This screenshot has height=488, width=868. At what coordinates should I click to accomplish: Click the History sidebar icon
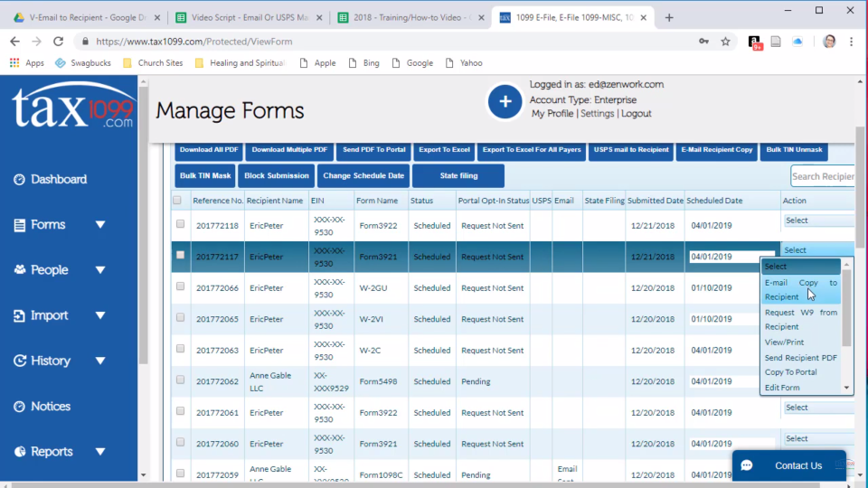pyautogui.click(x=19, y=361)
